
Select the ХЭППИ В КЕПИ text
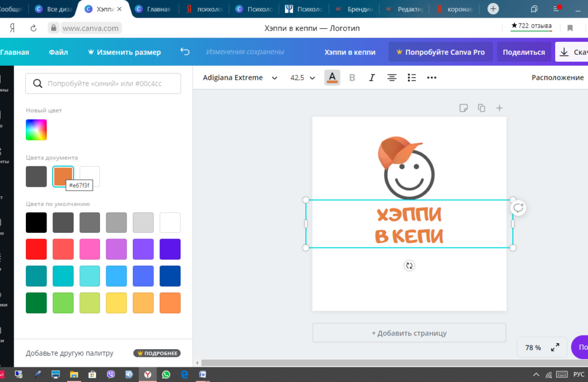(x=409, y=225)
